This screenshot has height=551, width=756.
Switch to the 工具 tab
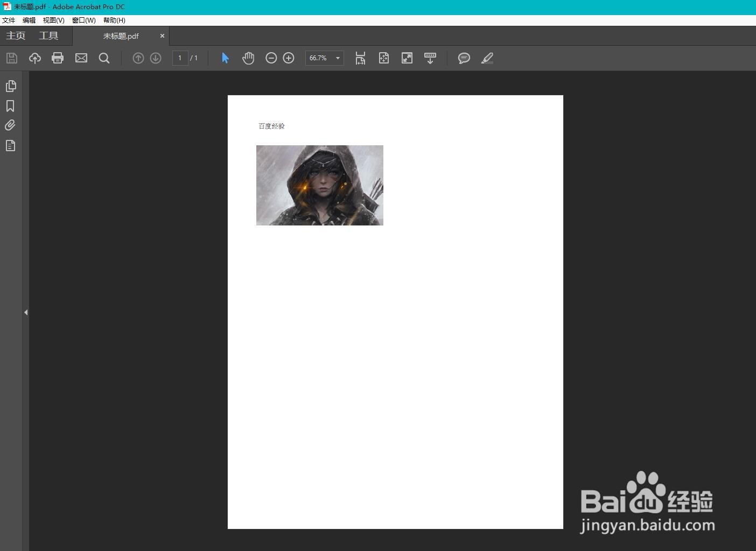[x=48, y=36]
